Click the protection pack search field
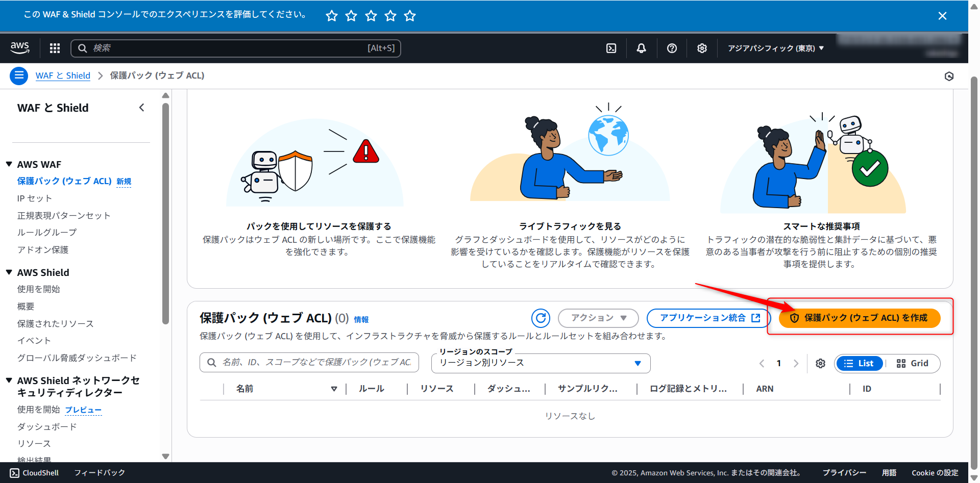This screenshot has width=980, height=483. [309, 362]
